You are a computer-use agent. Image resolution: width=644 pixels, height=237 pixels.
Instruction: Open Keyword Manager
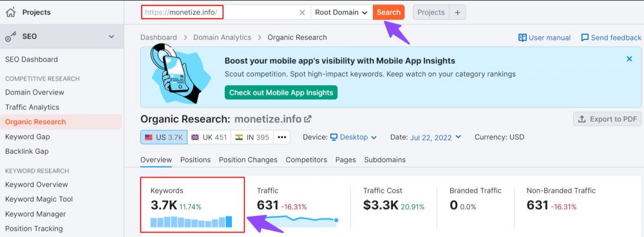(35, 214)
